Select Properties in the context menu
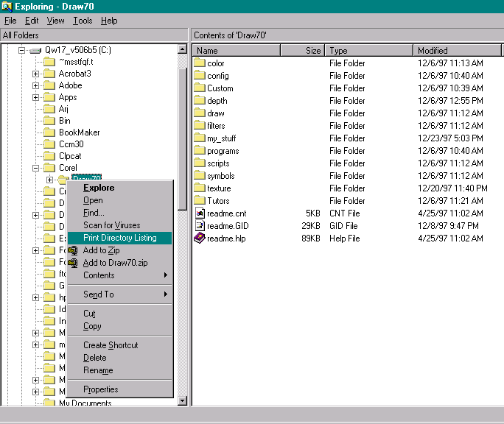This screenshot has height=424, width=504. pyautogui.click(x=101, y=389)
